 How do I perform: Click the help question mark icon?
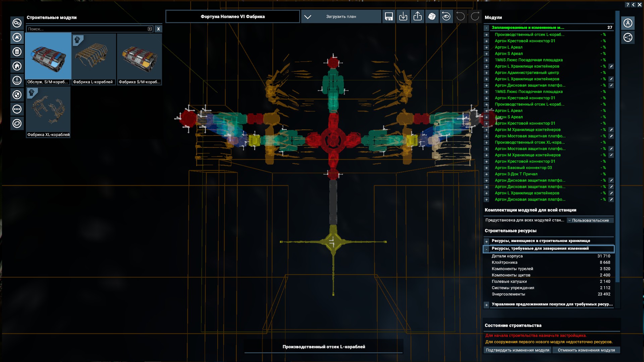pyautogui.click(x=628, y=5)
